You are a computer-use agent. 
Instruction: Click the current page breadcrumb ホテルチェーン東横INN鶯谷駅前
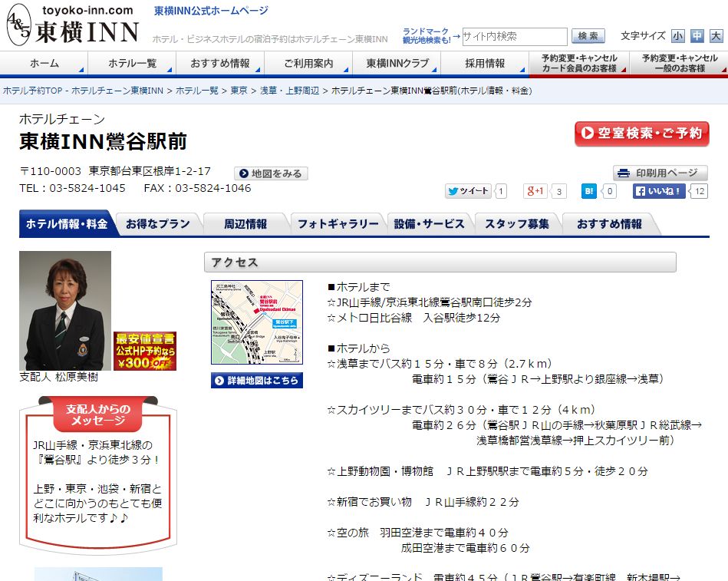click(432, 91)
